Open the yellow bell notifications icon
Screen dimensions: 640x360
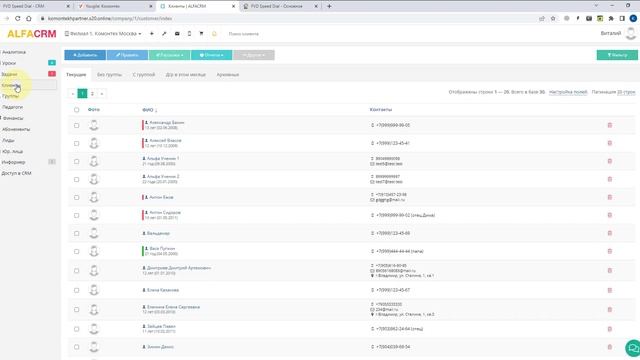click(x=214, y=33)
